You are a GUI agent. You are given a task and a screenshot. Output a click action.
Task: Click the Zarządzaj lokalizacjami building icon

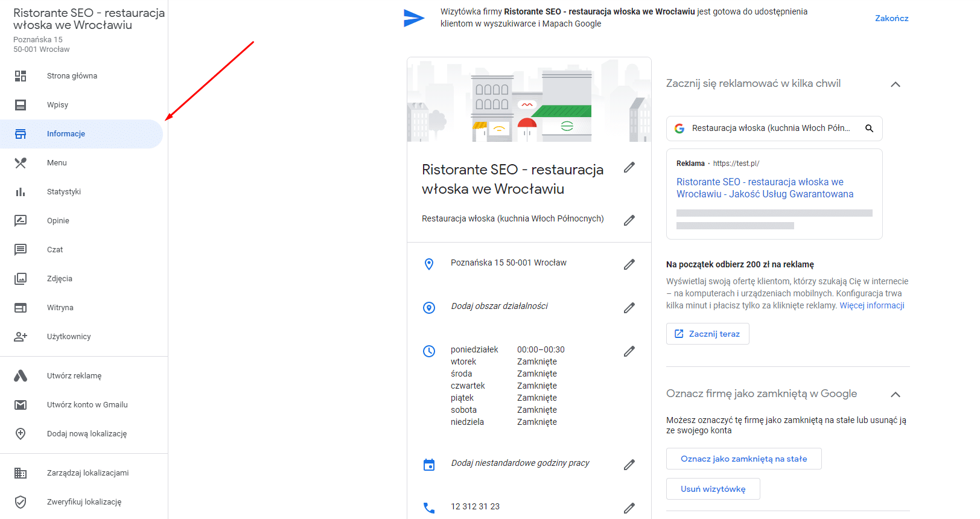tap(21, 473)
